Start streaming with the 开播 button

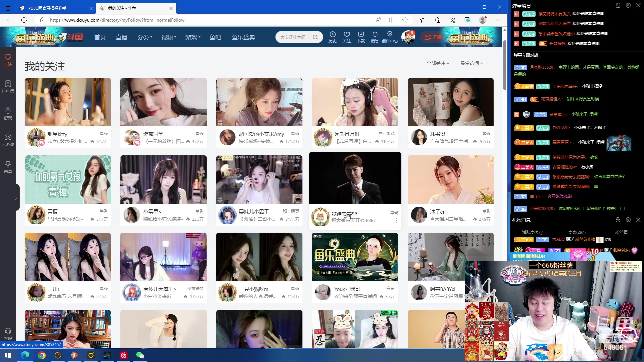coord(433,37)
